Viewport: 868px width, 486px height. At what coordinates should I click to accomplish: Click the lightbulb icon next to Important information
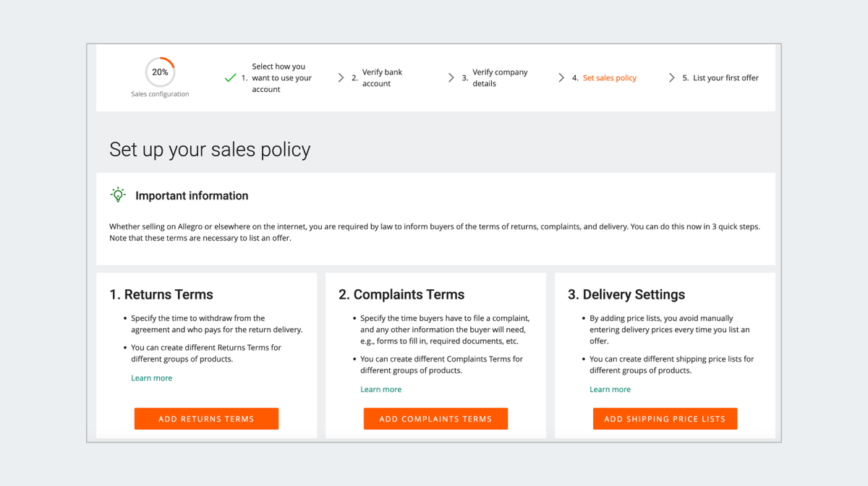pos(118,195)
